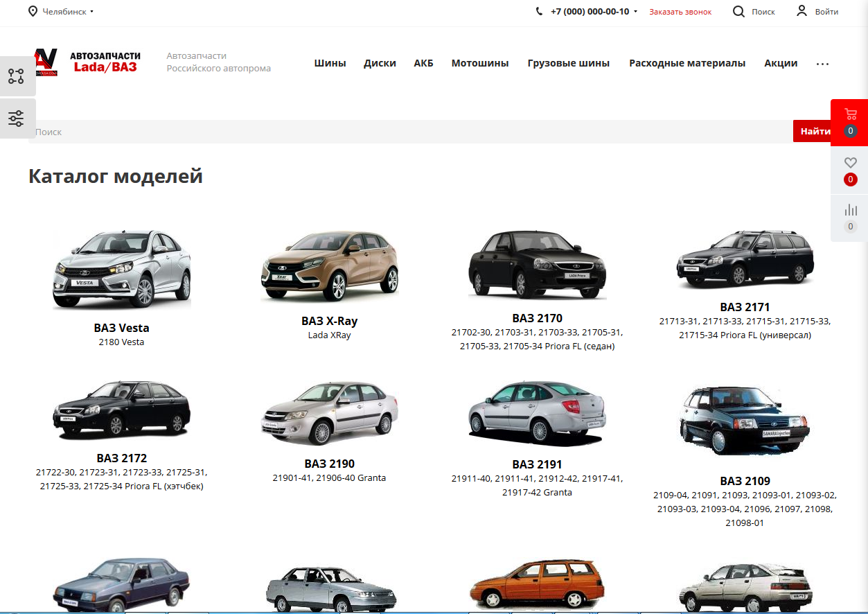Click the ВАЗ Vesta car image
The height and width of the screenshot is (614, 868).
click(x=122, y=270)
